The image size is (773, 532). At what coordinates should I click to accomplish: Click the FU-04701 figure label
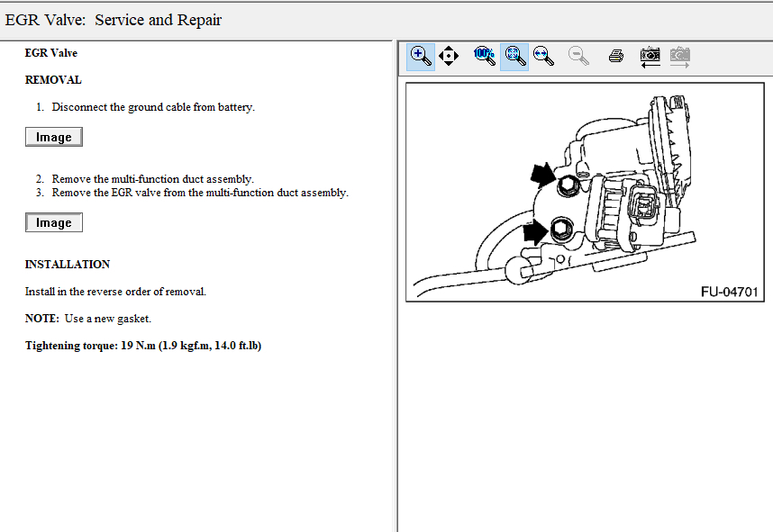click(x=729, y=293)
